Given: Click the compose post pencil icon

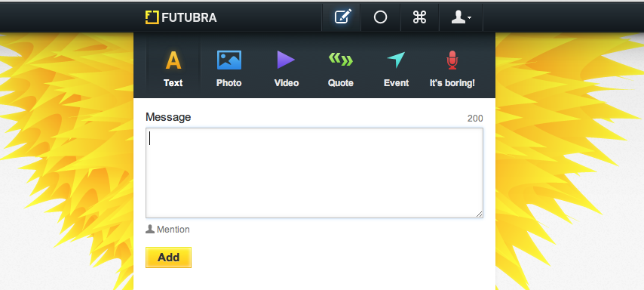Looking at the screenshot, I should [343, 17].
